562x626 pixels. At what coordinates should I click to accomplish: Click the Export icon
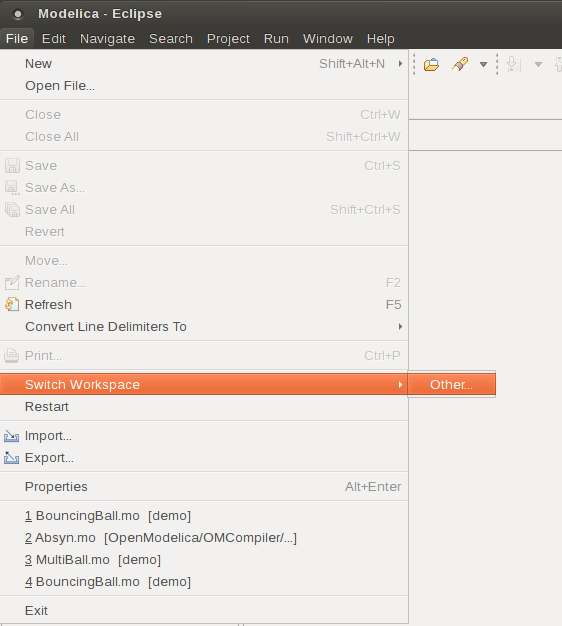point(12,458)
